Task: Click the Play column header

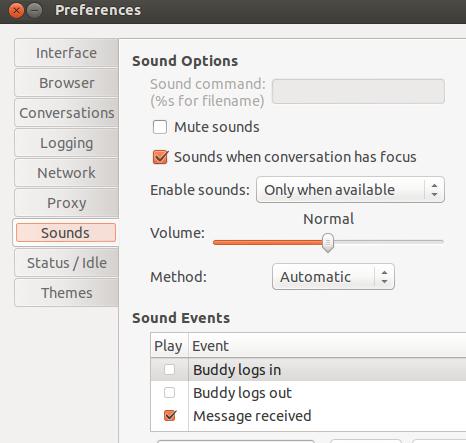Action: pyautogui.click(x=169, y=346)
